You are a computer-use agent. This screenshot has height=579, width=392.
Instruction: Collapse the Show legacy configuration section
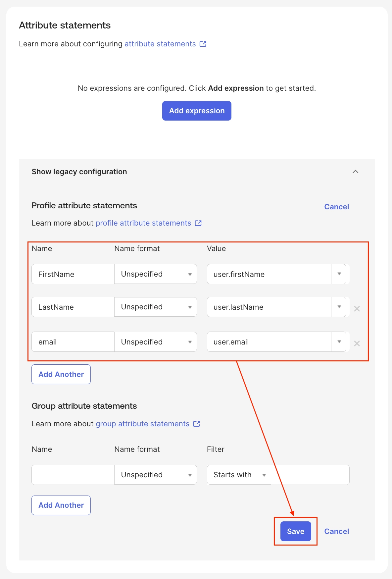(356, 172)
